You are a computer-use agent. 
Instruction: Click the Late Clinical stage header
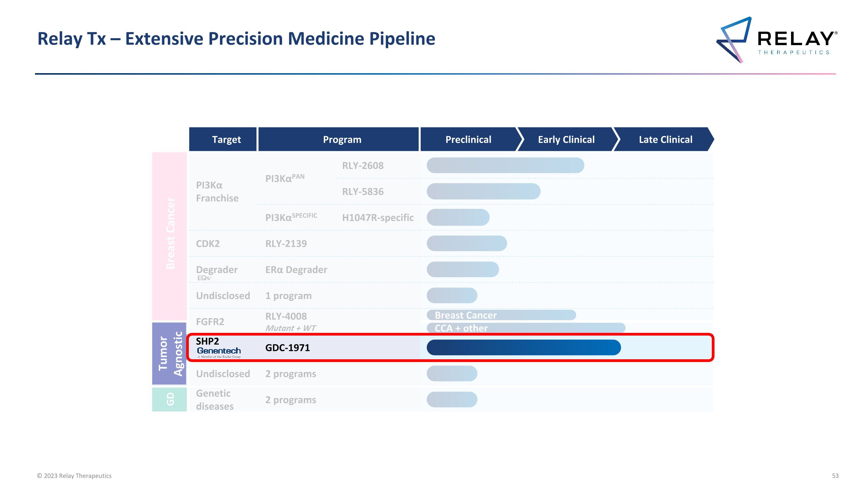pyautogui.click(x=665, y=139)
